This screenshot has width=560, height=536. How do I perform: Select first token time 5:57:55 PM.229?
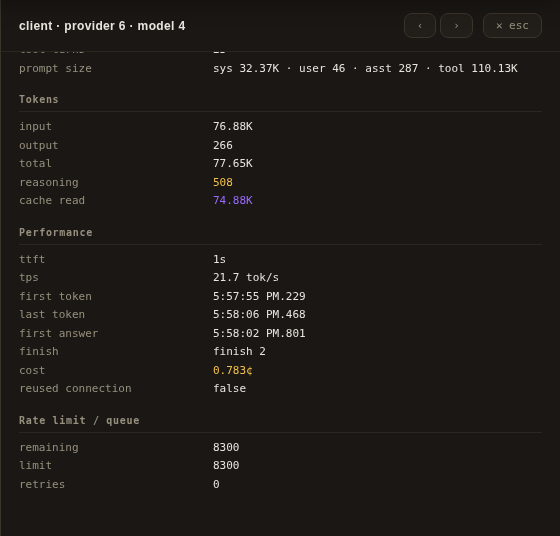coord(259,296)
